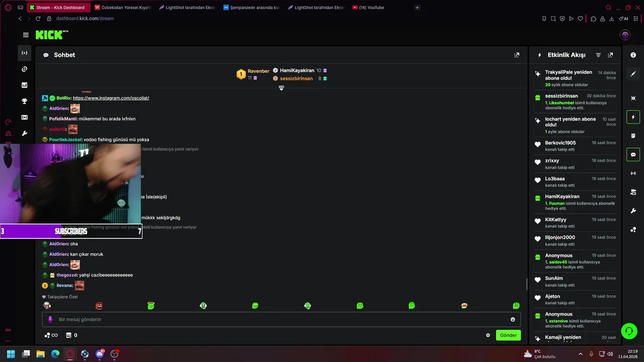Open the trophy icon in left sidebar
The width and height of the screenshot is (644, 362).
coord(24,101)
